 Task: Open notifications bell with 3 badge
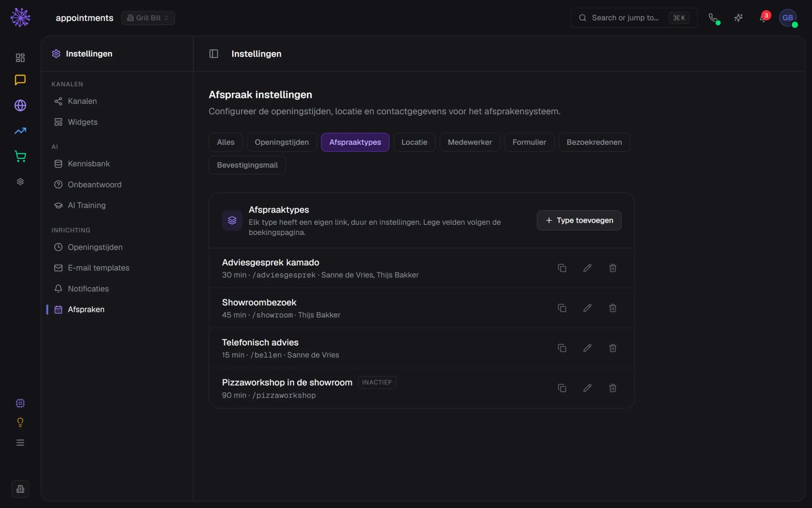[764, 18]
